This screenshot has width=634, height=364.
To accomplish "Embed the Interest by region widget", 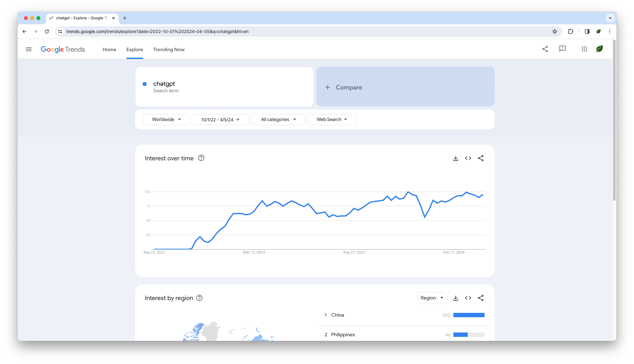I will pos(468,298).
